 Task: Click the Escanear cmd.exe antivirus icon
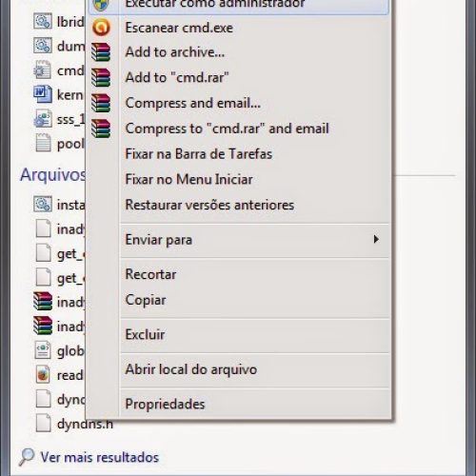[101, 28]
